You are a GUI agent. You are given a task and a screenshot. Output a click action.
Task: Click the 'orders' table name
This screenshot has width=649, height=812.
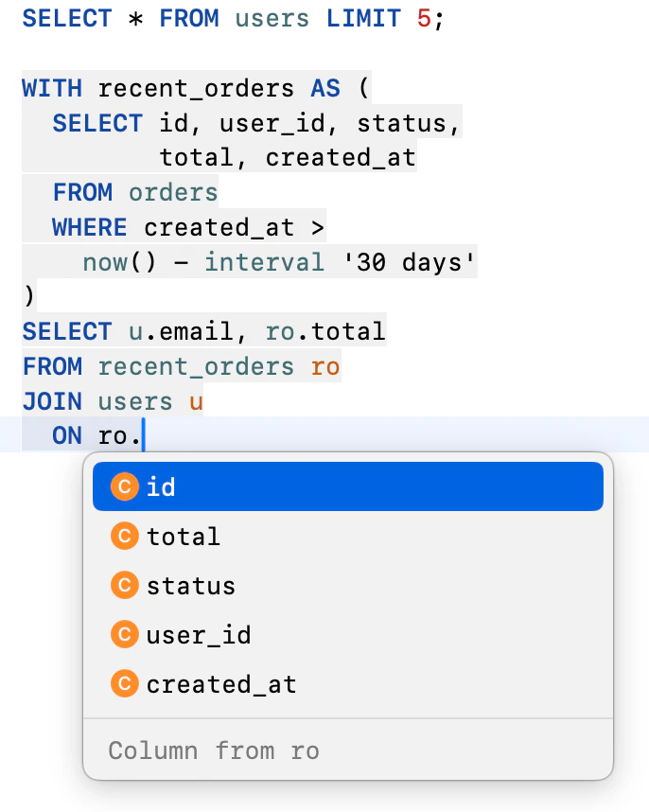173,193
